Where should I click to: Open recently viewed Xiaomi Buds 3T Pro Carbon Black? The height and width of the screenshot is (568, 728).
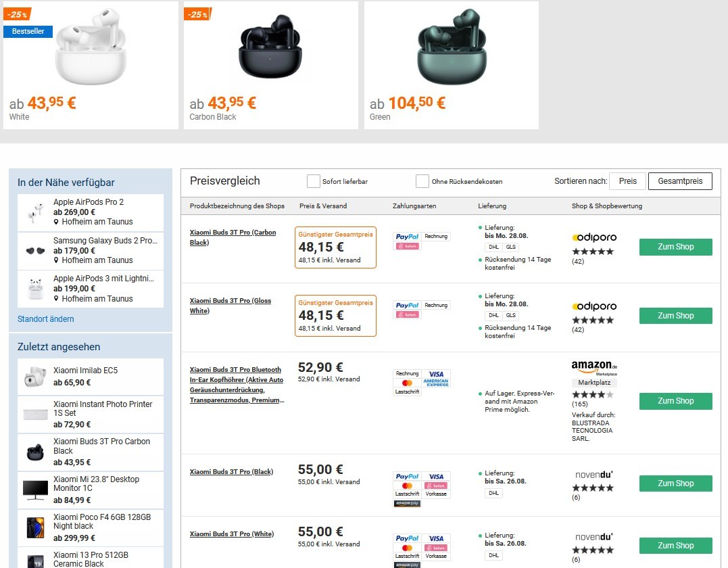(x=91, y=452)
